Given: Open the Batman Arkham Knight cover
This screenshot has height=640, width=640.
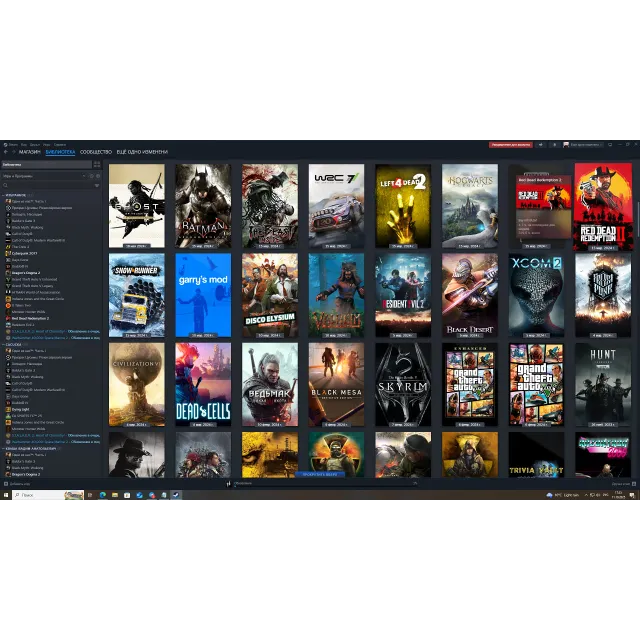Looking at the screenshot, I should tap(203, 206).
